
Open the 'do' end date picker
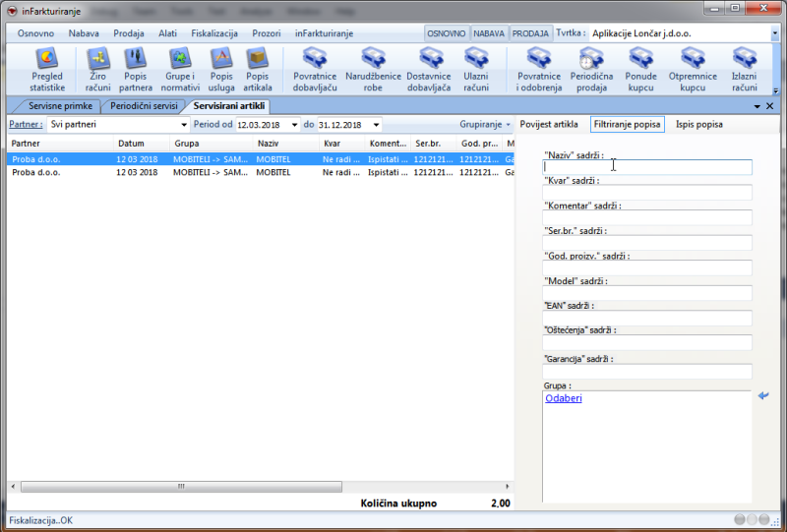pyautogui.click(x=376, y=125)
